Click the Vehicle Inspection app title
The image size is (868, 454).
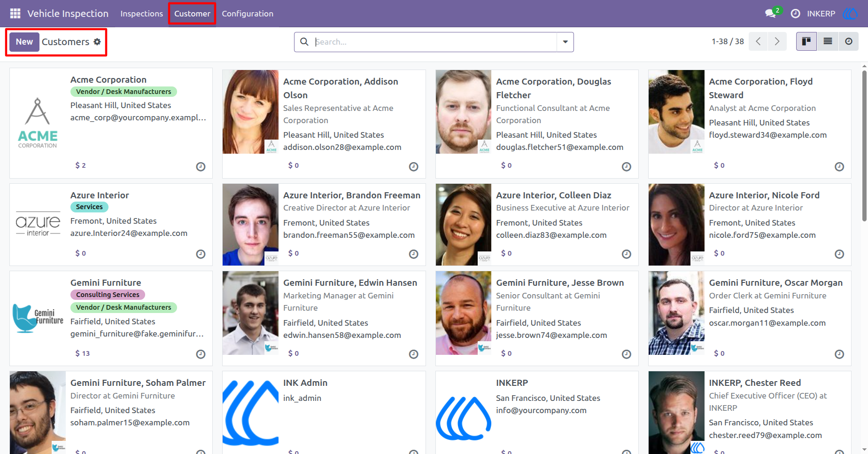pyautogui.click(x=68, y=14)
